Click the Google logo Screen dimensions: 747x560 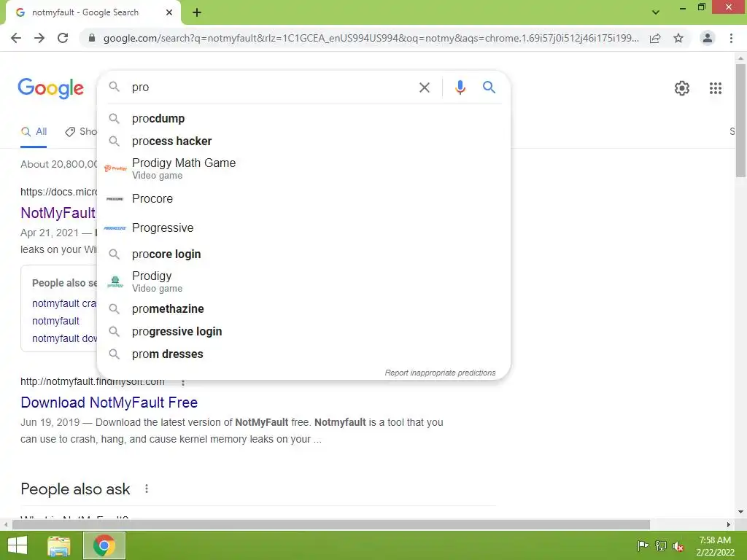coord(50,88)
